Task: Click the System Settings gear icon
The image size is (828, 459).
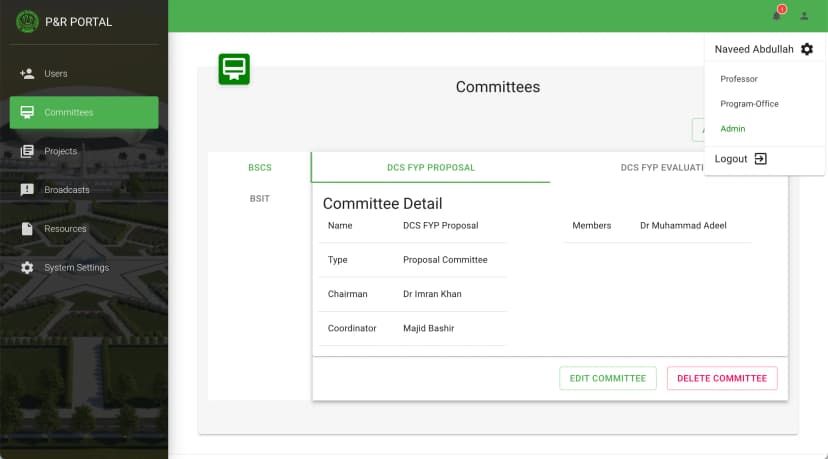Action: click(x=27, y=267)
